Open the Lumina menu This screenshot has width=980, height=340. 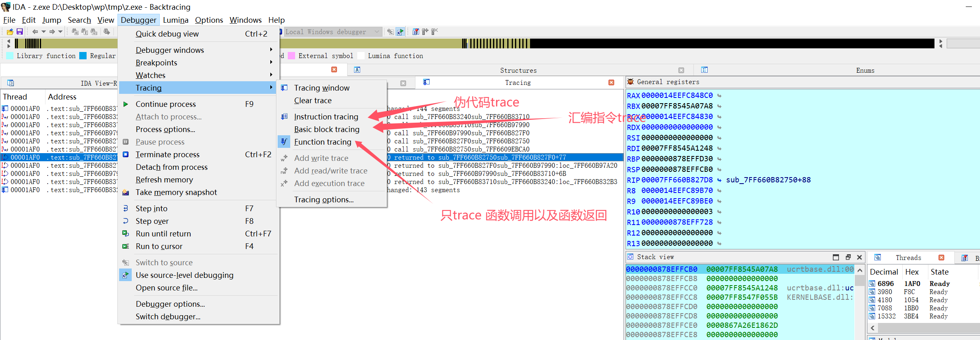[x=176, y=20]
